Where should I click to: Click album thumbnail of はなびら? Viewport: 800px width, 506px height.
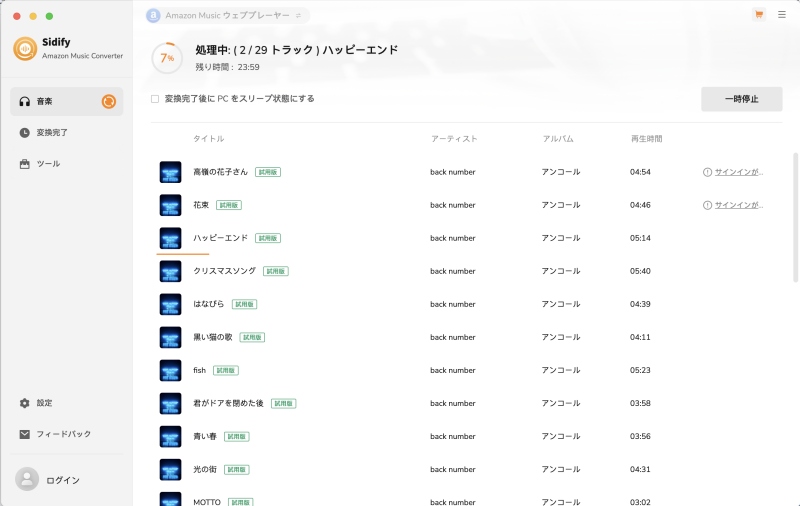(x=170, y=304)
